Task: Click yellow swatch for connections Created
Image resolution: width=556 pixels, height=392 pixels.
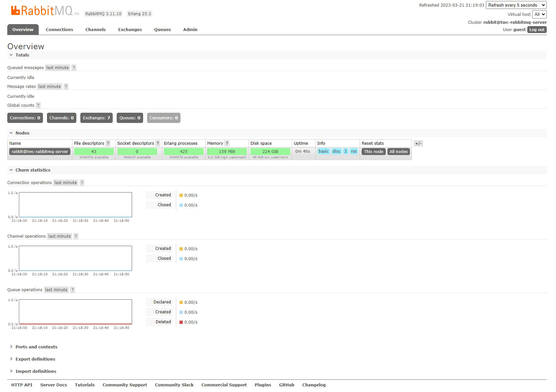Action: point(181,195)
